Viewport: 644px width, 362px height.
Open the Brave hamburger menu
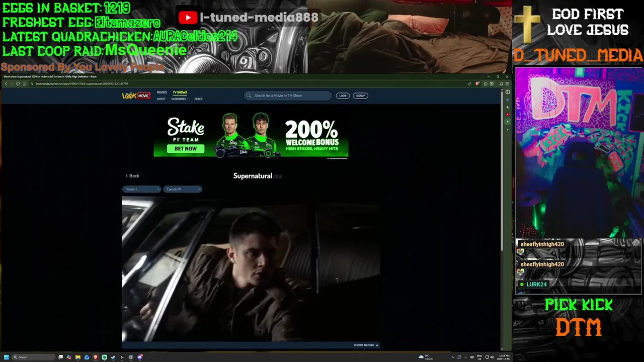pos(507,83)
